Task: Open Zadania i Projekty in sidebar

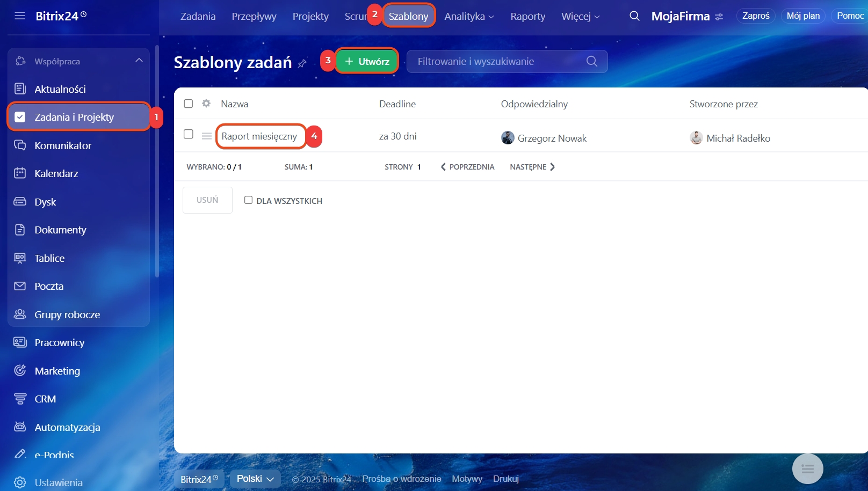Action: click(x=79, y=117)
